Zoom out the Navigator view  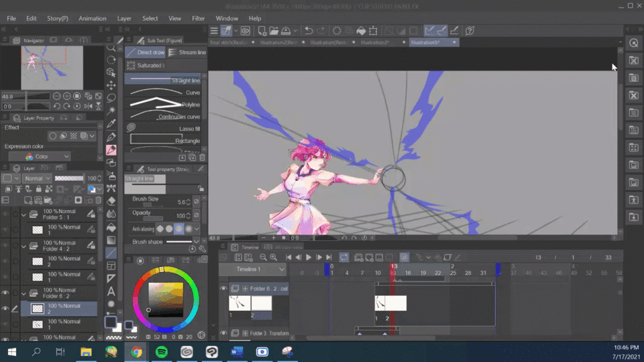[x=56, y=96]
